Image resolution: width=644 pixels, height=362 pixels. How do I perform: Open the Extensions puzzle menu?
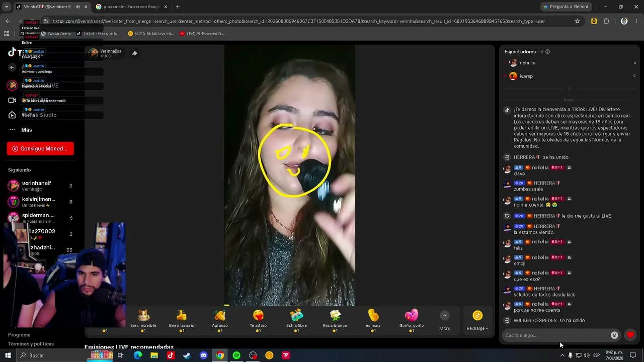606,21
